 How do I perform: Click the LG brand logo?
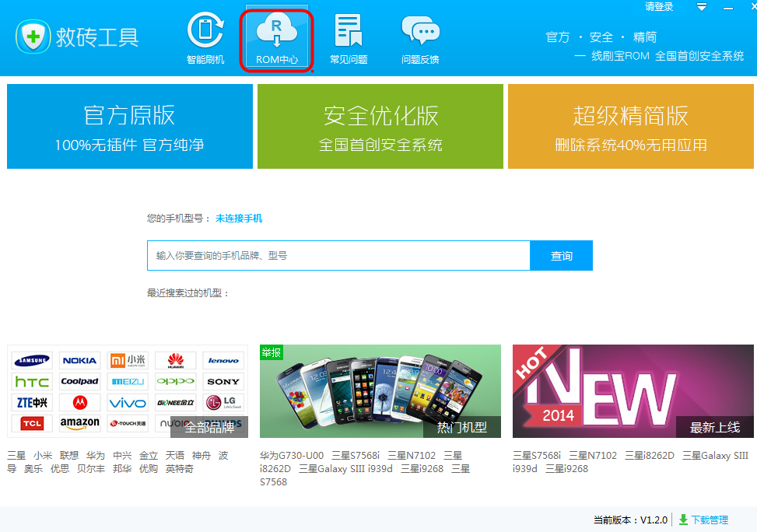coord(223,403)
